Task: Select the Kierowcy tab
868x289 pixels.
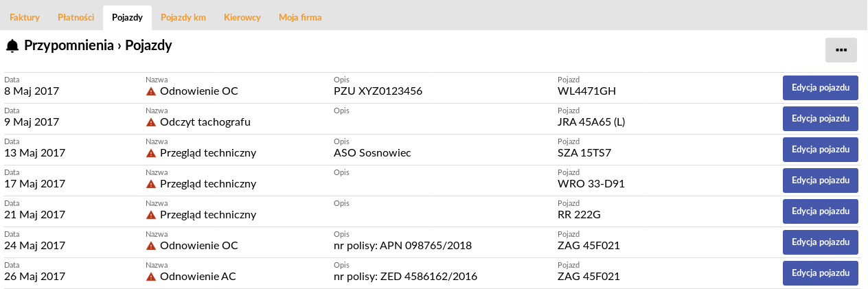Action: [x=242, y=17]
